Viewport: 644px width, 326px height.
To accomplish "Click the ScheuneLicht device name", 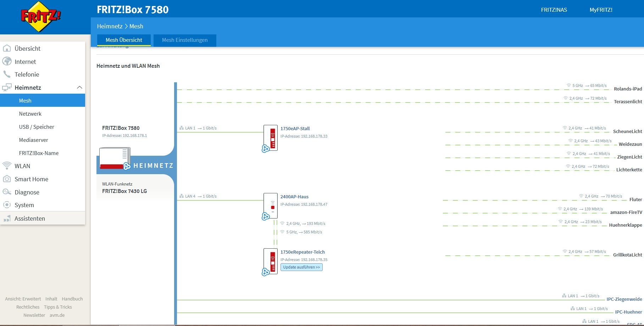I will [x=627, y=131].
